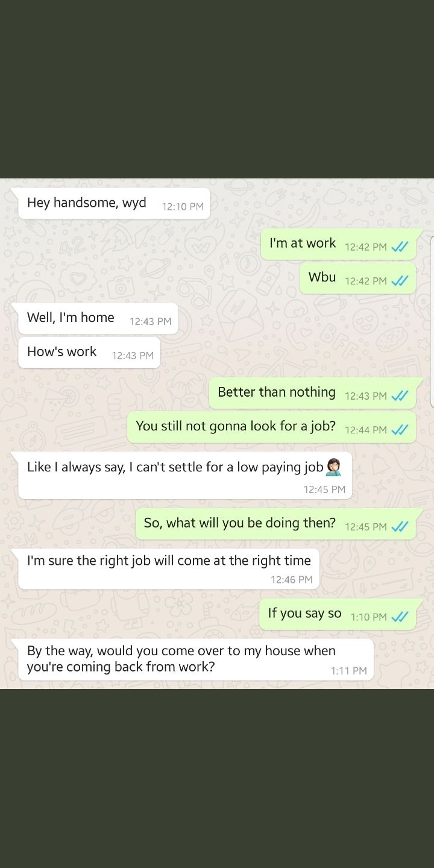
Task: Tap blue ticks next to 'what will you be doing'
Action: [x=400, y=526]
